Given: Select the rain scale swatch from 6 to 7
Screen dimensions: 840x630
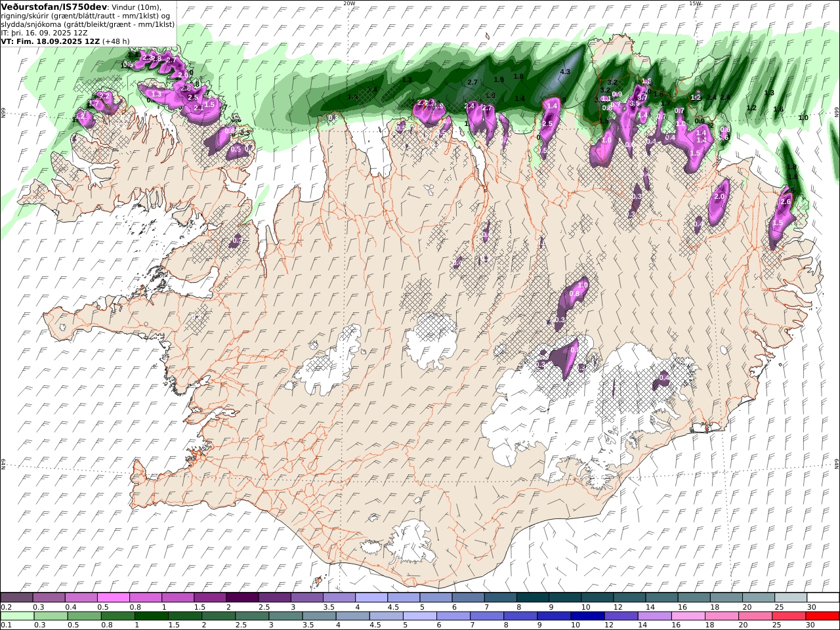Looking at the screenshot, I should (453, 616).
